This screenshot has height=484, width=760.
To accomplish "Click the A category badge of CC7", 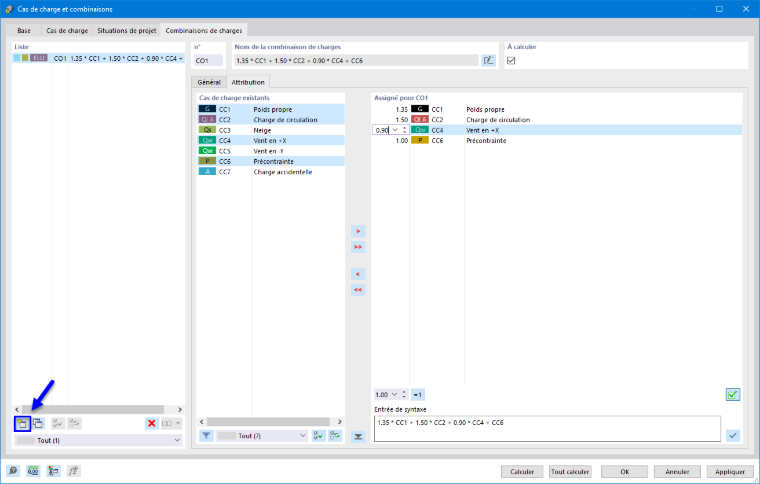I will coord(207,172).
